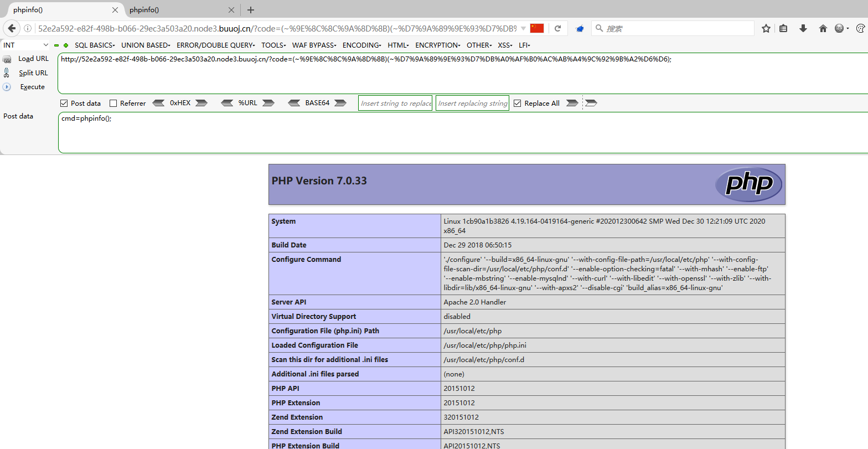The width and height of the screenshot is (868, 449).
Task: Reload the current page
Action: (557, 28)
